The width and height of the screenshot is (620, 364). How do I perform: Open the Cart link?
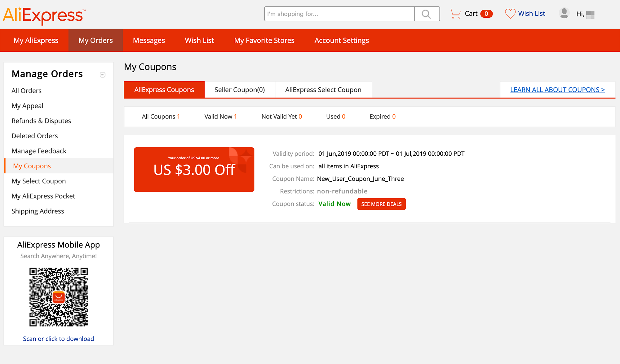tap(471, 14)
